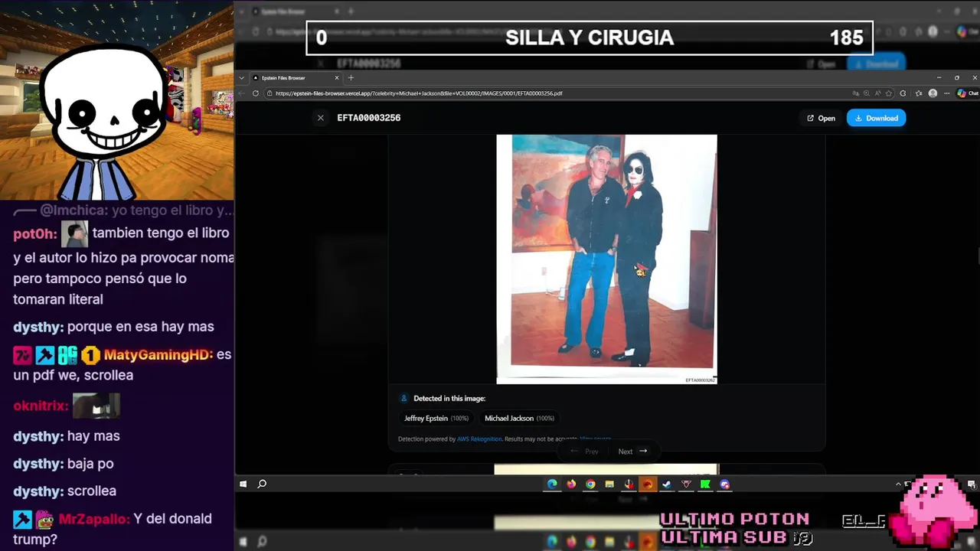This screenshot has height=551, width=980.
Task: Click the zoom magnifier in address bar
Action: (x=866, y=93)
